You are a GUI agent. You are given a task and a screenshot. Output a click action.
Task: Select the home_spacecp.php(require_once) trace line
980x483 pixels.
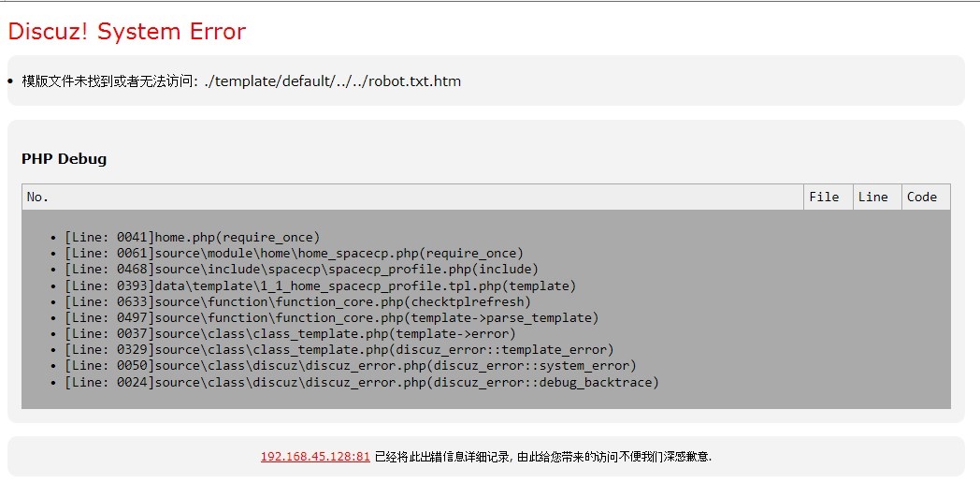(294, 254)
